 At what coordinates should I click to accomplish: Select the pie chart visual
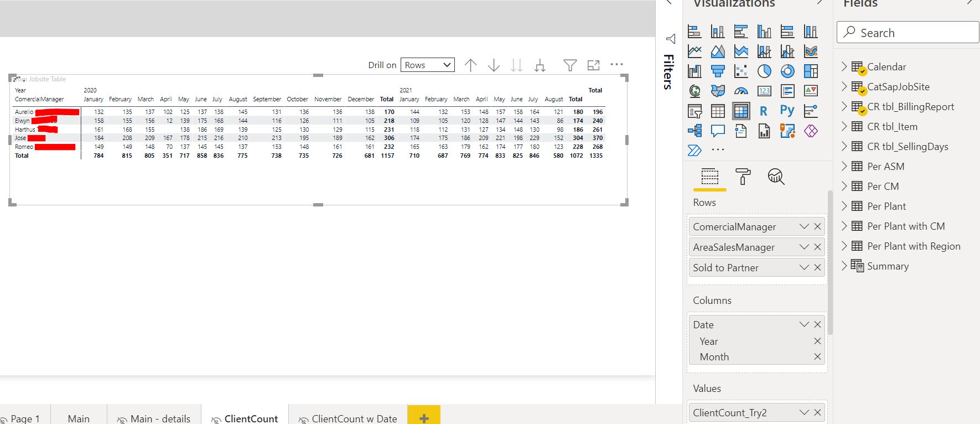[x=764, y=71]
